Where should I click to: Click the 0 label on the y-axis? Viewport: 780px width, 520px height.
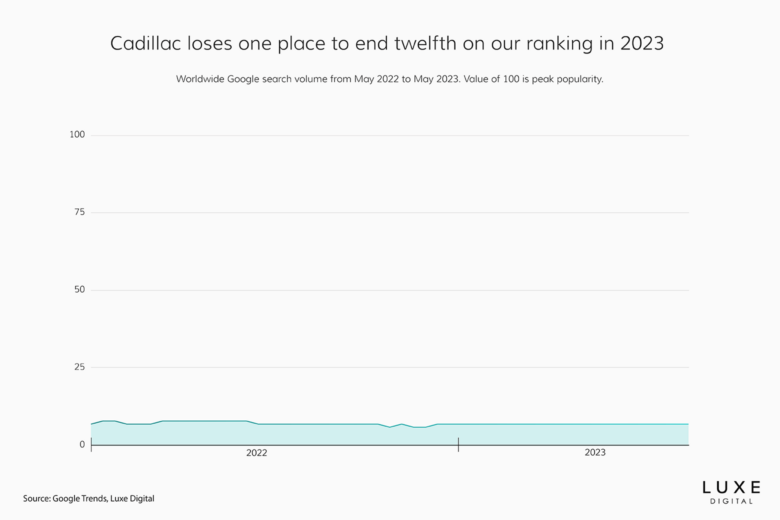coord(82,444)
